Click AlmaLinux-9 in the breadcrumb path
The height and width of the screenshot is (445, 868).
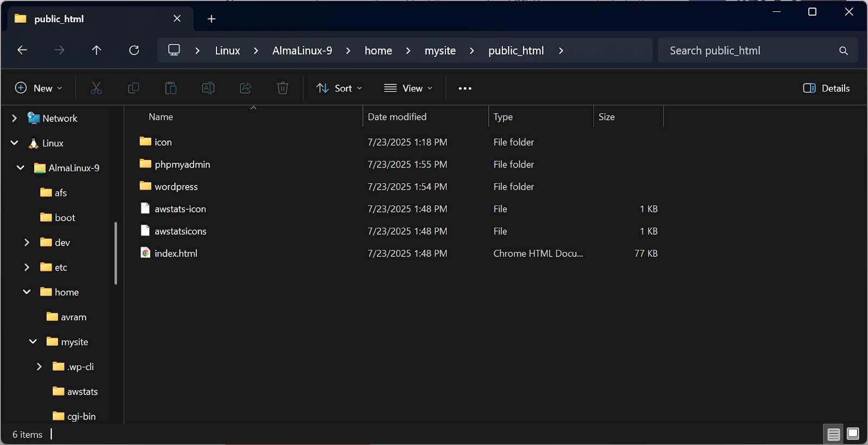click(302, 50)
